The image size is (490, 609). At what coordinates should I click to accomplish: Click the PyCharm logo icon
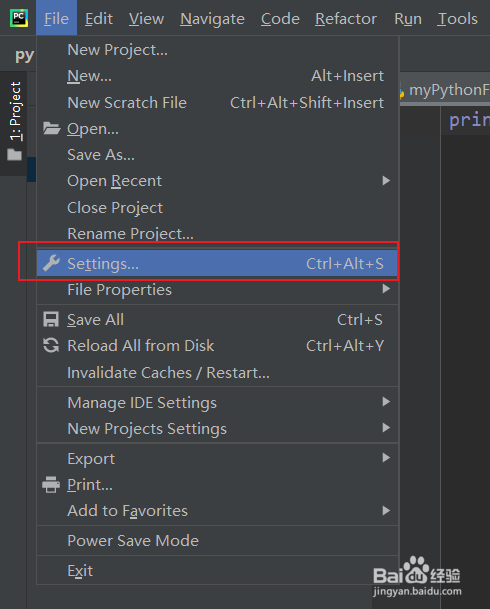pyautogui.click(x=19, y=18)
